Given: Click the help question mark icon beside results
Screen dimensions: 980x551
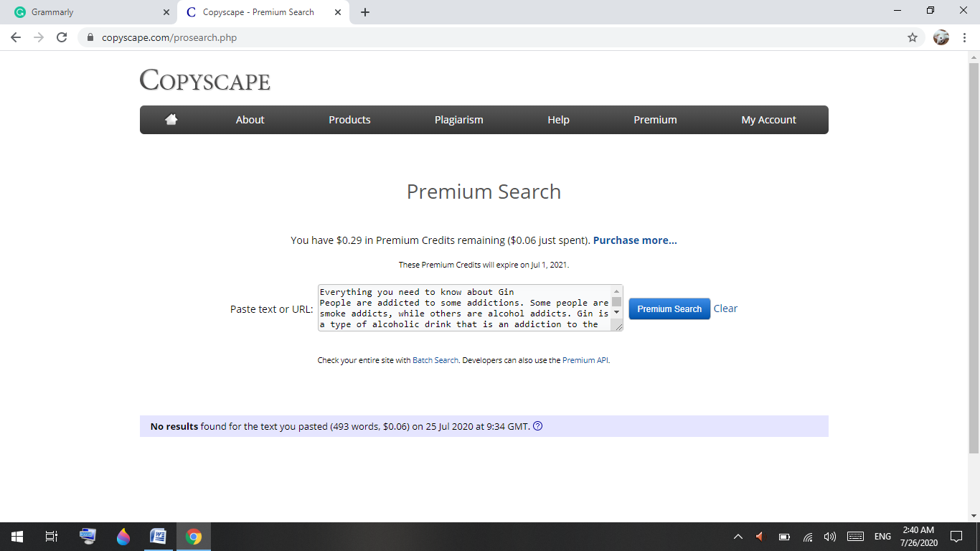Looking at the screenshot, I should tap(538, 426).
